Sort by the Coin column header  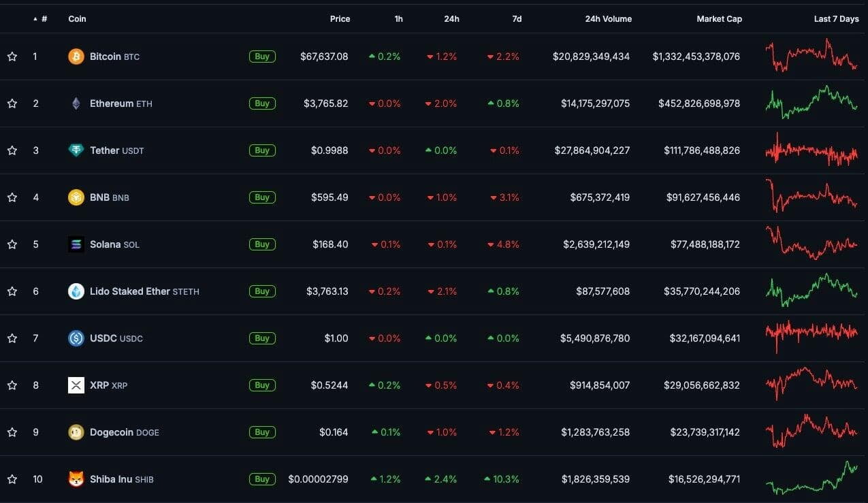click(78, 19)
